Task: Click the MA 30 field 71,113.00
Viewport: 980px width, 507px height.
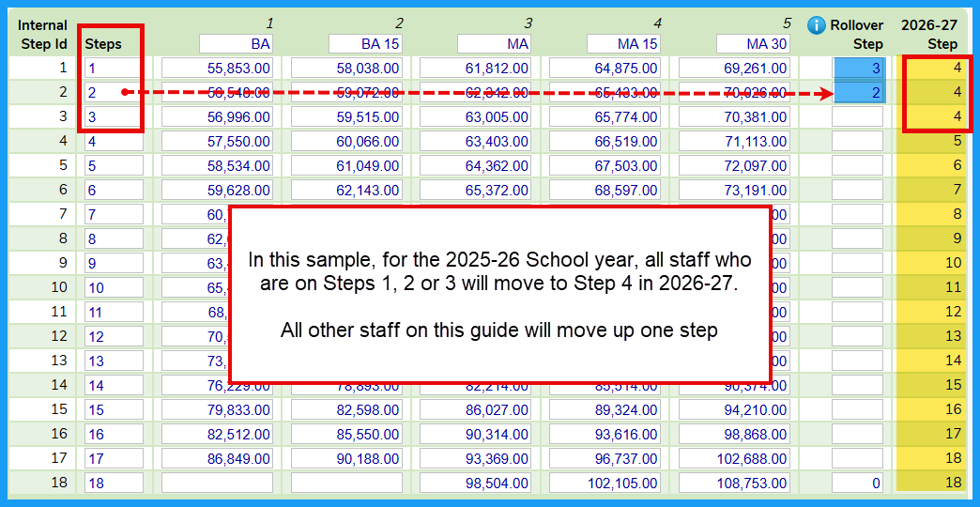Action: coord(734,141)
